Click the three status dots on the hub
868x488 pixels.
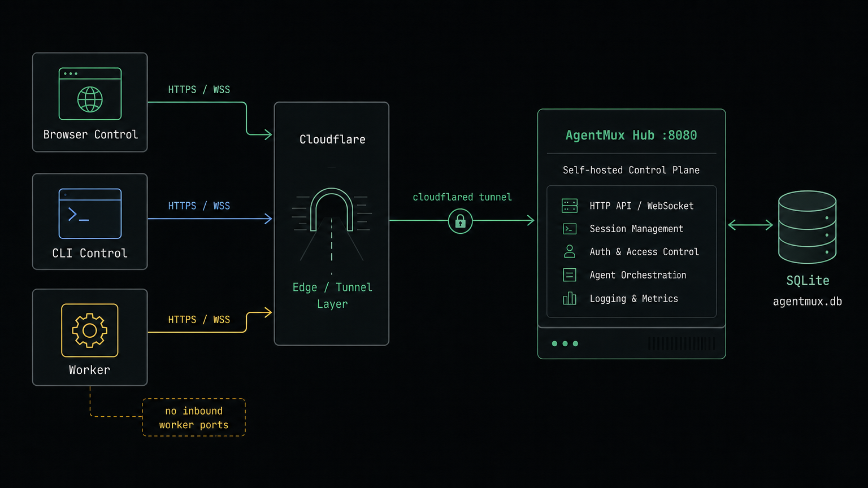(x=565, y=343)
